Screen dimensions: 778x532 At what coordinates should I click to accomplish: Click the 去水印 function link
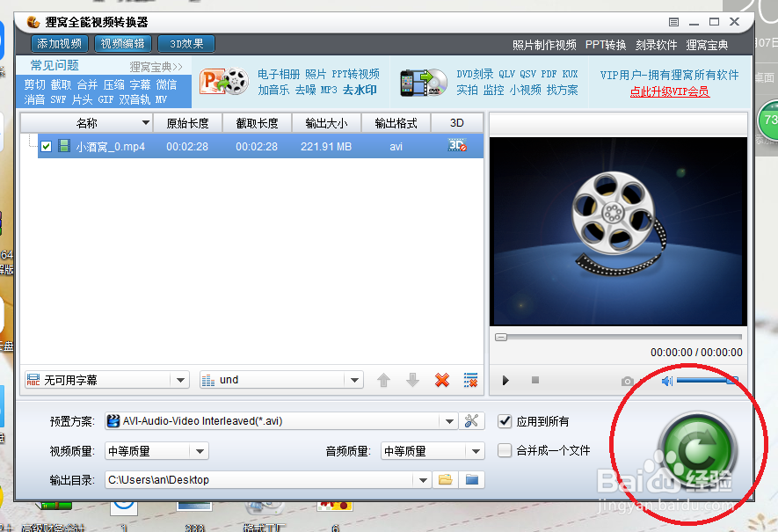(359, 89)
